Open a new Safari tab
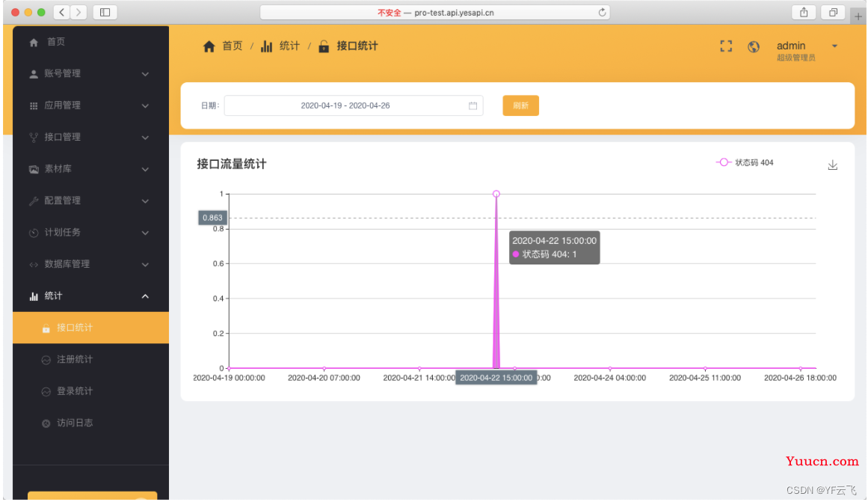This screenshot has width=868, height=502. 858,16
